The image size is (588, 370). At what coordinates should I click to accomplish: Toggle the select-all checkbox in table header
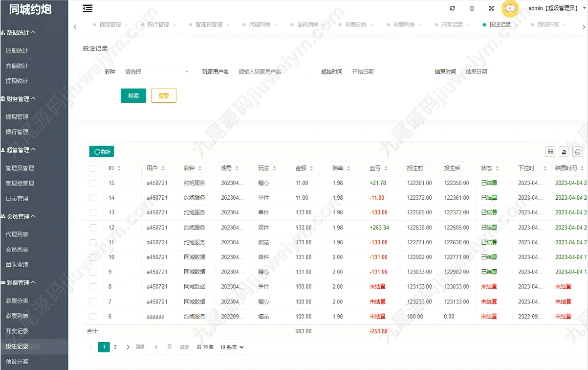tap(93, 168)
